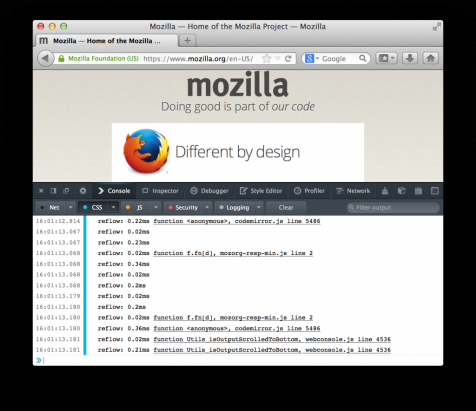Switch to the Inspector tab
Image resolution: width=476 pixels, height=411 pixels.
click(x=161, y=191)
